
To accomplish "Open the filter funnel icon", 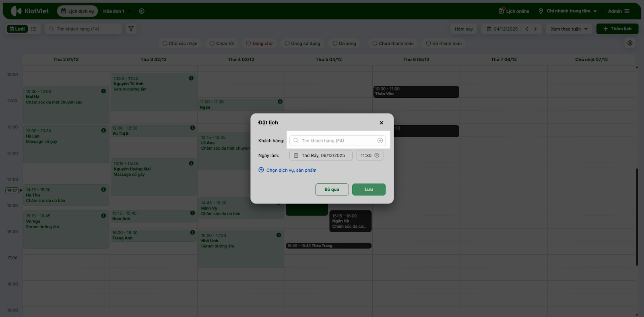I will pyautogui.click(x=131, y=29).
